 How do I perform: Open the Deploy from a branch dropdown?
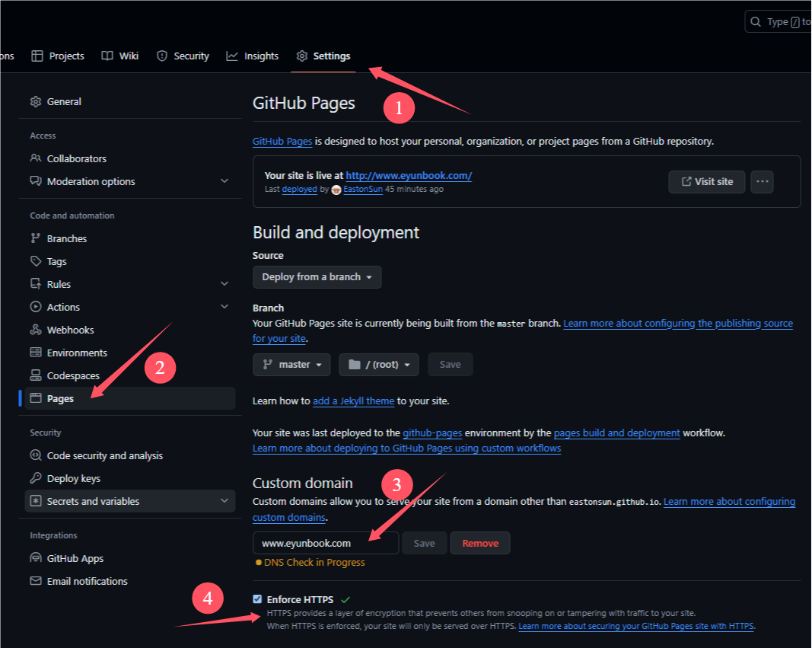click(317, 277)
